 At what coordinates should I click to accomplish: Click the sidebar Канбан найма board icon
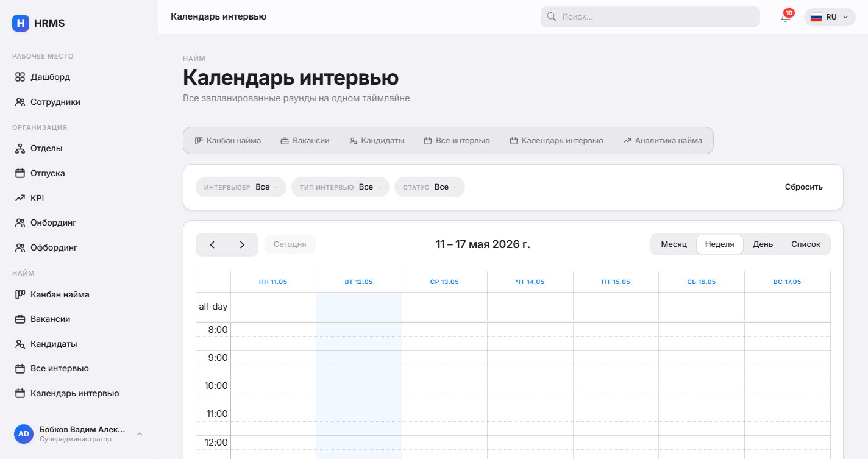[x=20, y=294]
